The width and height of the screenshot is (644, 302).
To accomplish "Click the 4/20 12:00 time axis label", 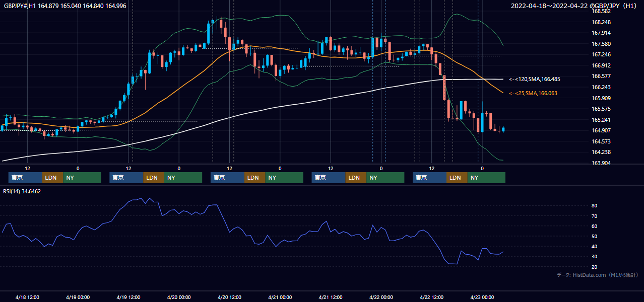I will (229, 297).
